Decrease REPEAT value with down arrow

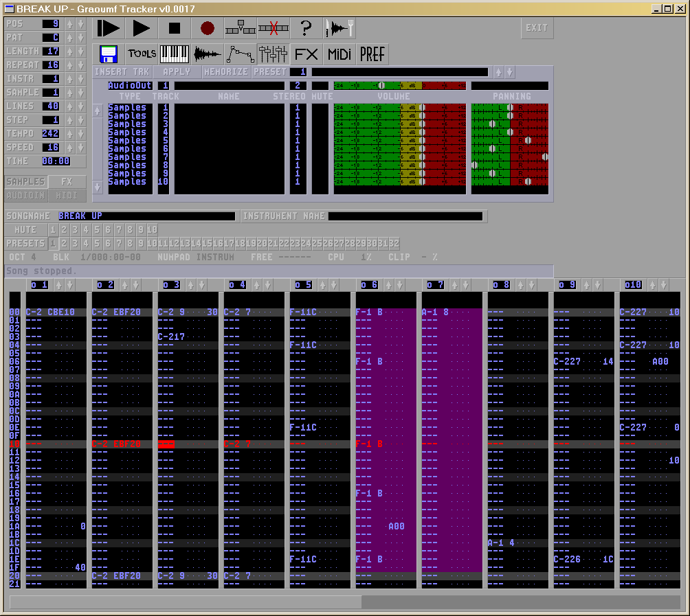[80, 65]
